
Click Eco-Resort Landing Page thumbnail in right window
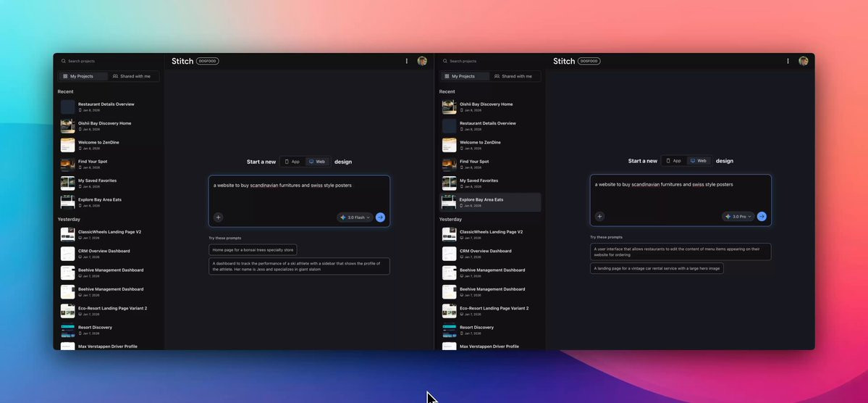tap(449, 310)
